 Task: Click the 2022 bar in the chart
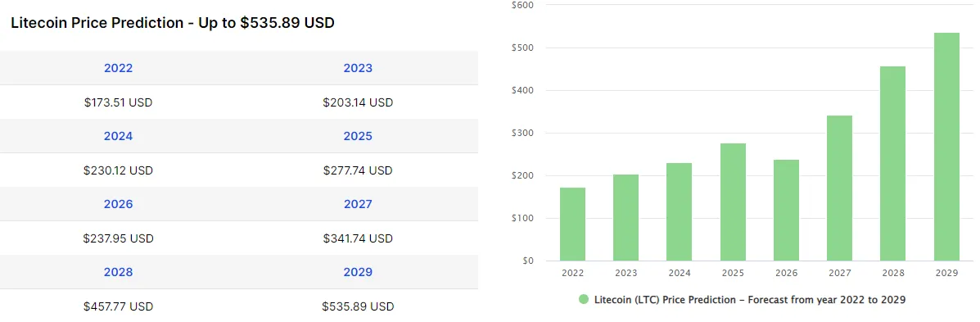pyautogui.click(x=572, y=224)
